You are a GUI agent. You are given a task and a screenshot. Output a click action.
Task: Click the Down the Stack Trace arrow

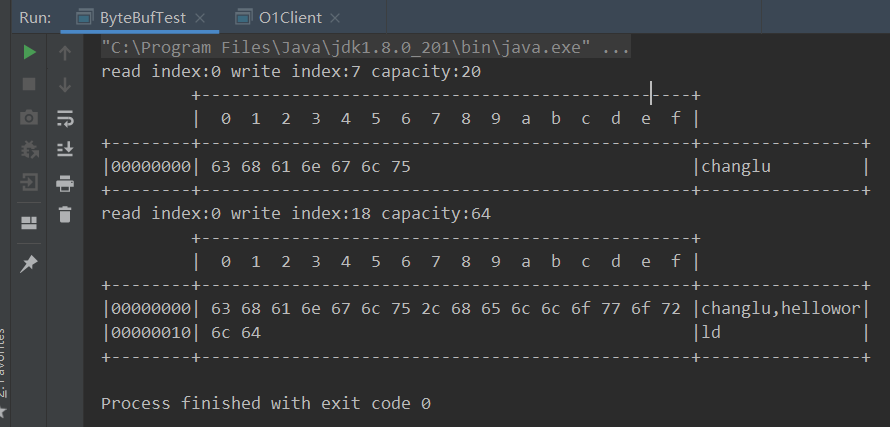coord(65,85)
